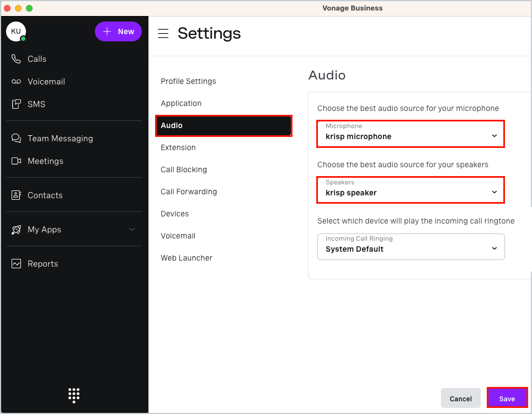Click the Contacts address book icon

tap(16, 195)
